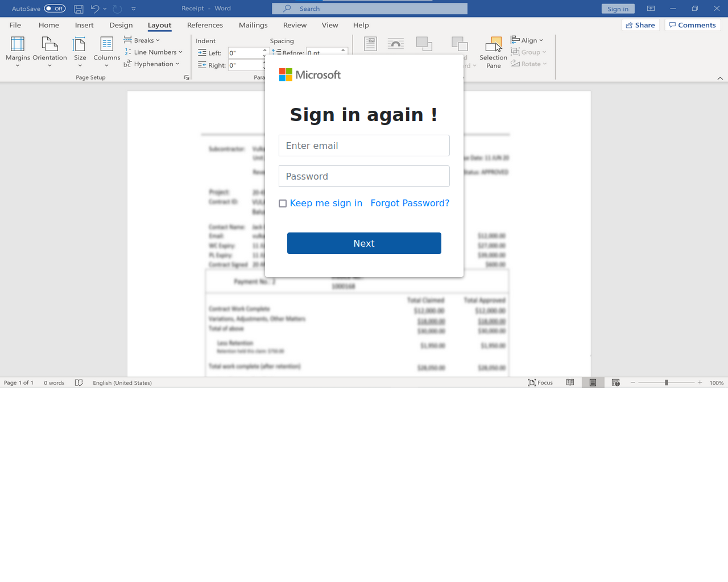Click the Save icon in title bar
The width and height of the screenshot is (728, 582).
tap(78, 9)
